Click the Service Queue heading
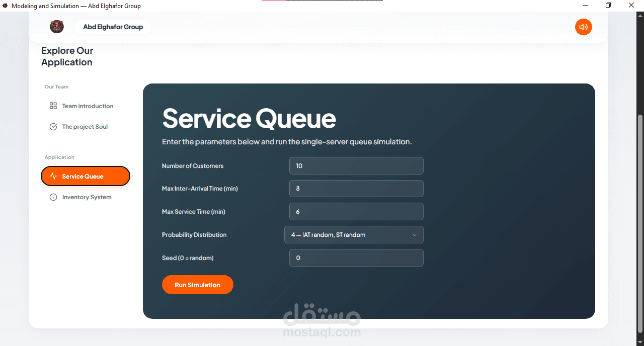Screen dimensions: 644x346 tap(249, 119)
